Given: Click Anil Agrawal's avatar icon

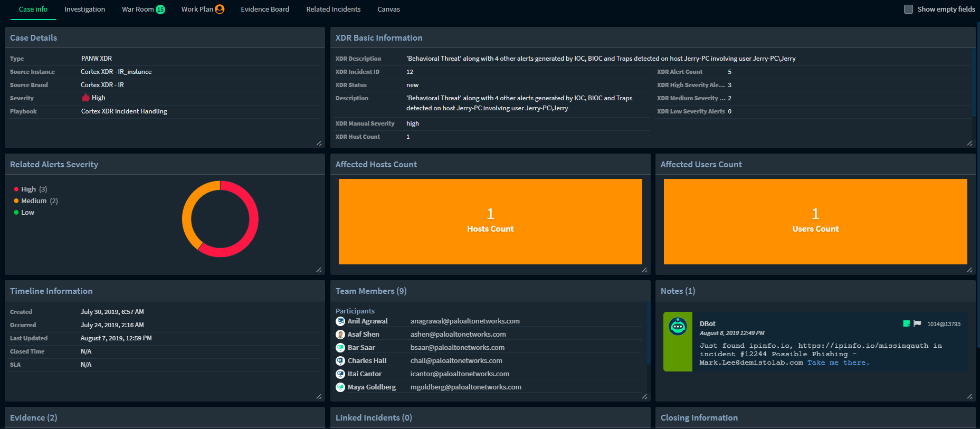Looking at the screenshot, I should tap(340, 321).
